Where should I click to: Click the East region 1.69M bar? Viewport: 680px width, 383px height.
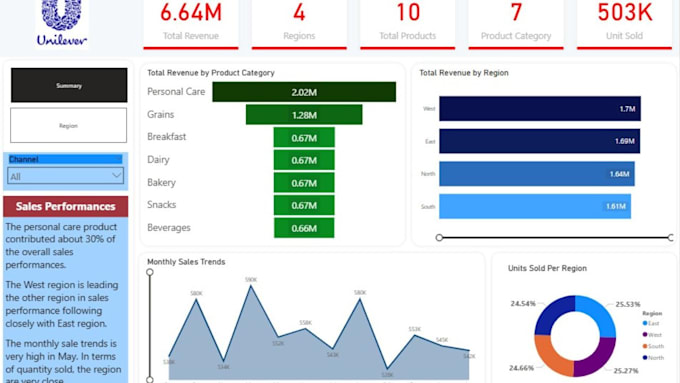(x=539, y=141)
